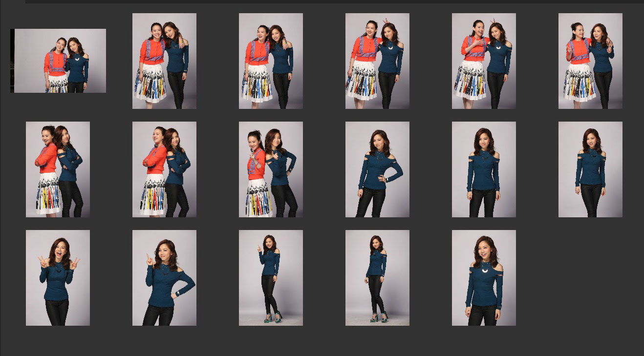Click the black strip at the landscape thumbnail's left edge

[x=12, y=61]
